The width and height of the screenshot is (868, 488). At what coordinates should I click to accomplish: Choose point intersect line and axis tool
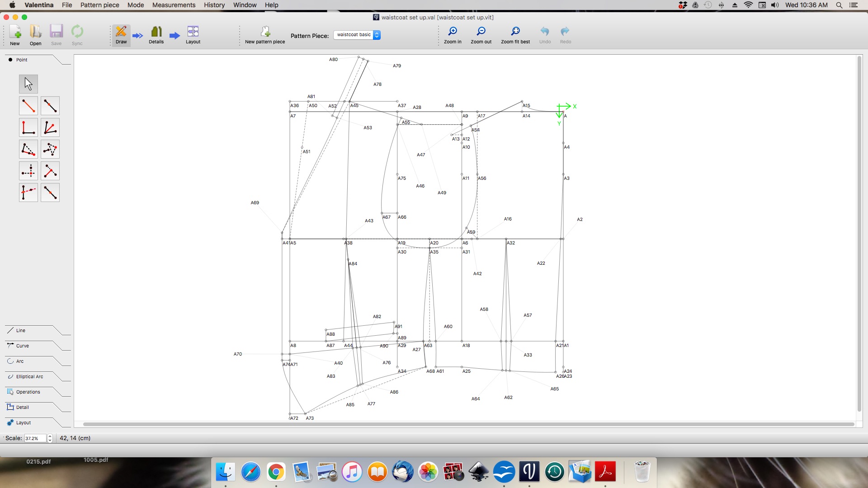(28, 192)
